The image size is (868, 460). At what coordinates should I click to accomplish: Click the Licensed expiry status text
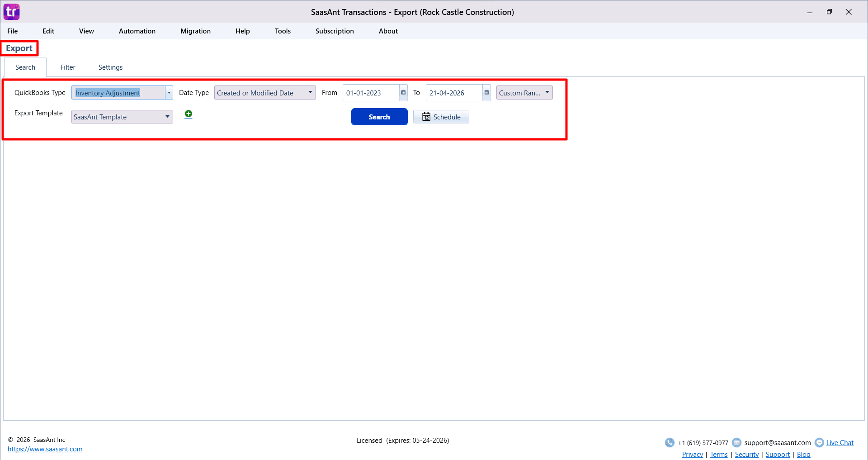pos(403,440)
